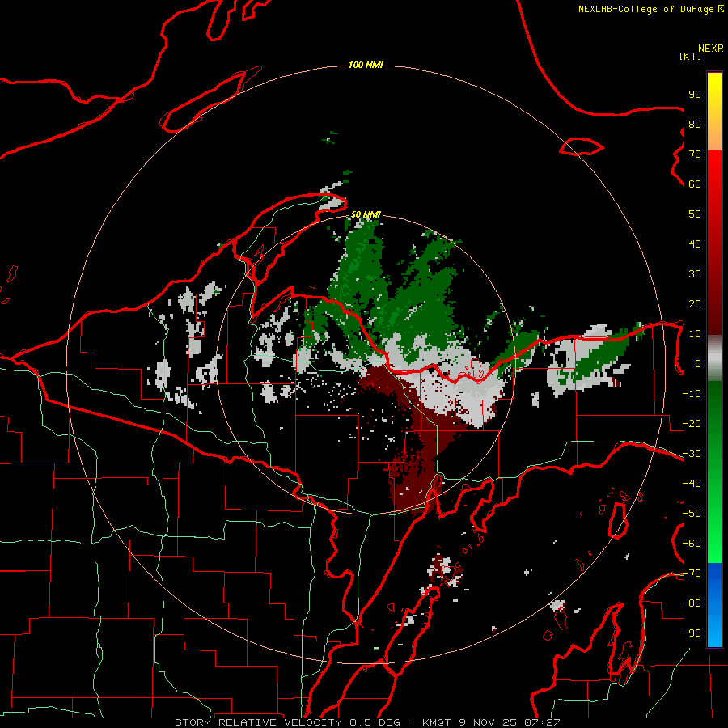Click the 20 value on velocity scale
This screenshot has height=728, width=728.
(695, 304)
